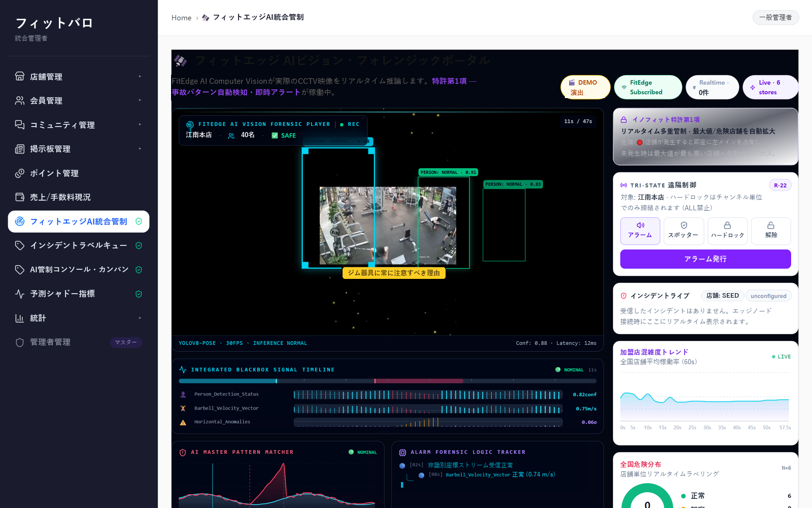Click the AI Master Pattern Matcher shield icon

(x=183, y=452)
